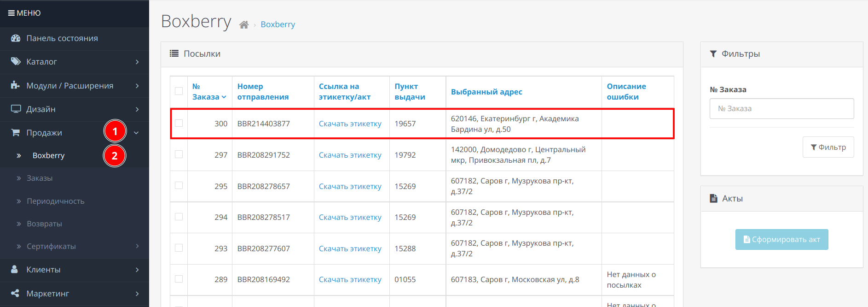Click the Фильтр button

(x=828, y=147)
